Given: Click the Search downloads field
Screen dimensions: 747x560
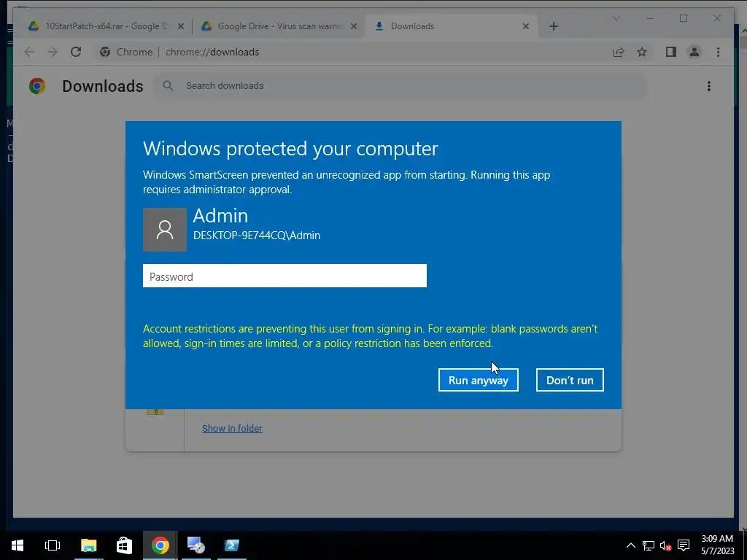Looking at the screenshot, I should coord(400,86).
